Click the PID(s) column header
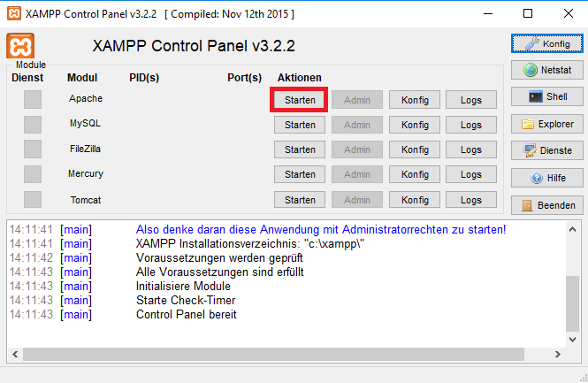This screenshot has width=588, height=383. click(144, 78)
